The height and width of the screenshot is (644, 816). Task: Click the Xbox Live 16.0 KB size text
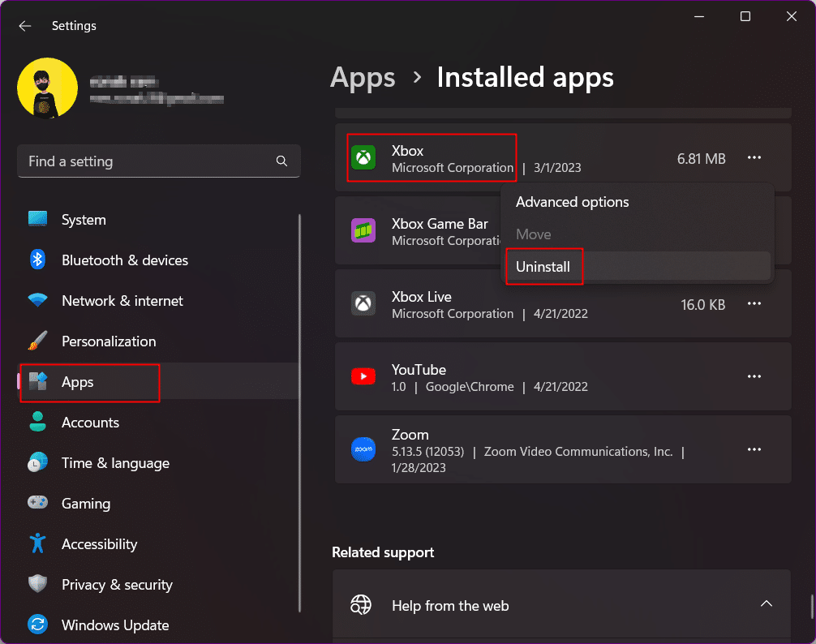tap(702, 305)
